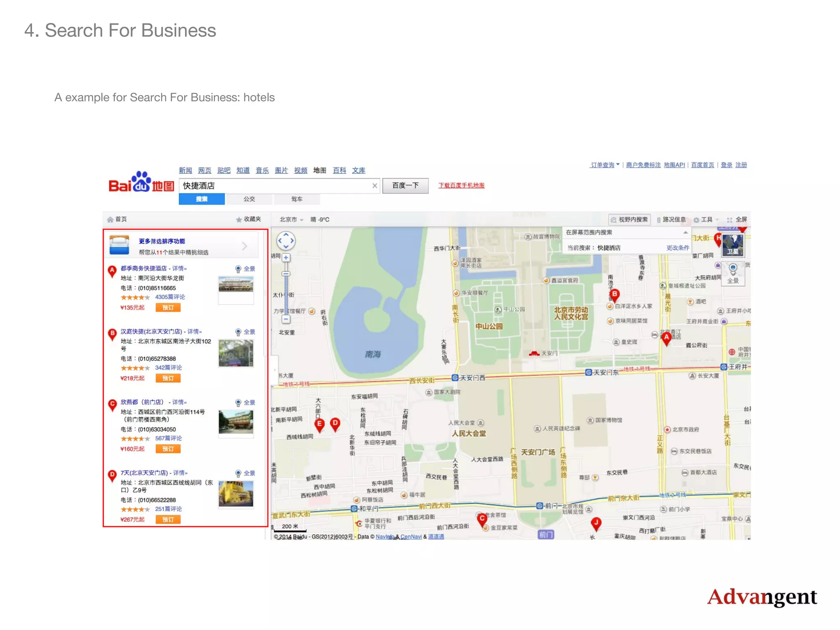The width and height of the screenshot is (840, 630).
Task: Open the 音乐 navigation link
Action: (x=262, y=170)
